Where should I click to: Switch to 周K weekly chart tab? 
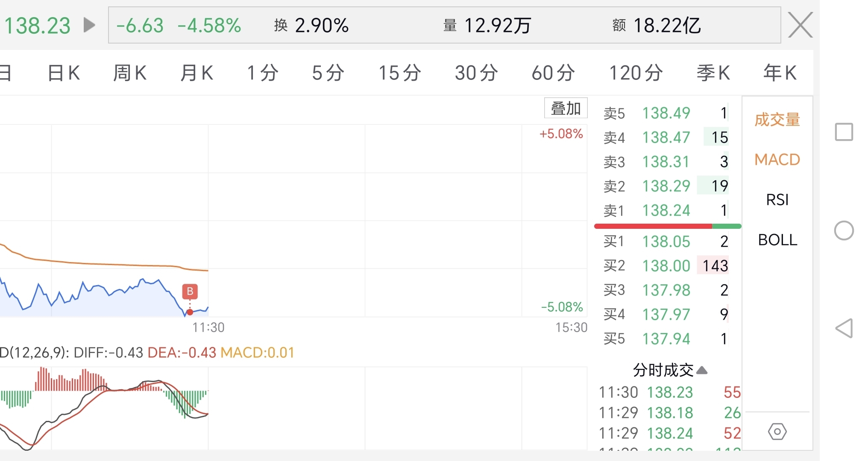click(x=130, y=73)
